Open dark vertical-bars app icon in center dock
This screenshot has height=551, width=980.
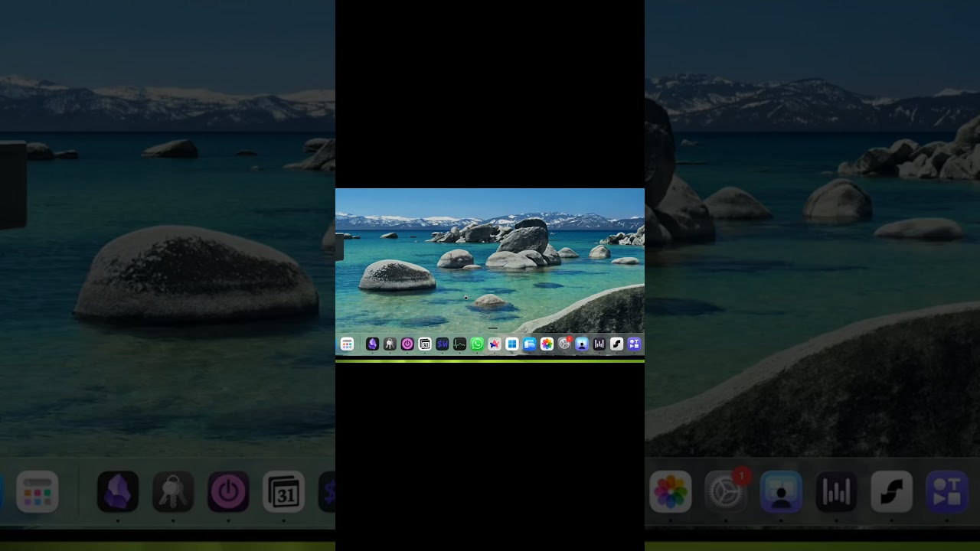pyautogui.click(x=599, y=344)
